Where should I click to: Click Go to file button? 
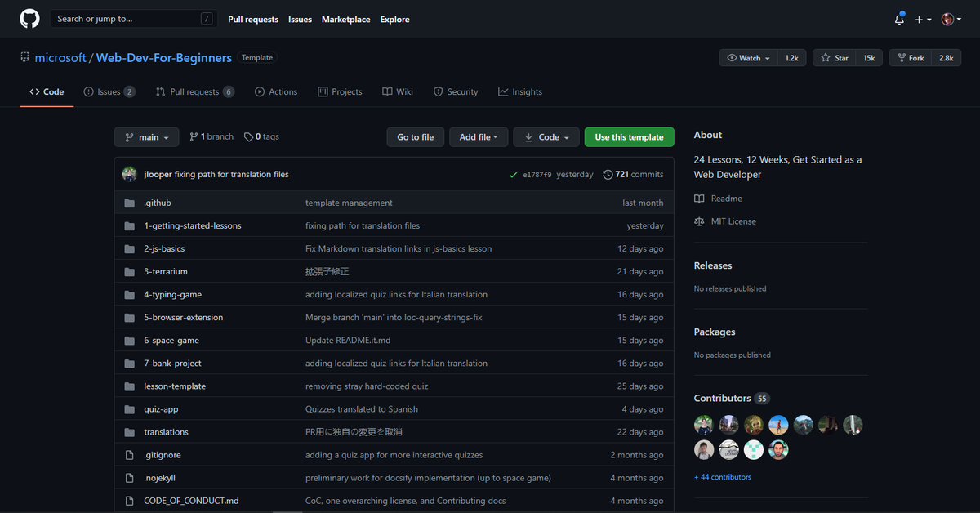click(416, 137)
